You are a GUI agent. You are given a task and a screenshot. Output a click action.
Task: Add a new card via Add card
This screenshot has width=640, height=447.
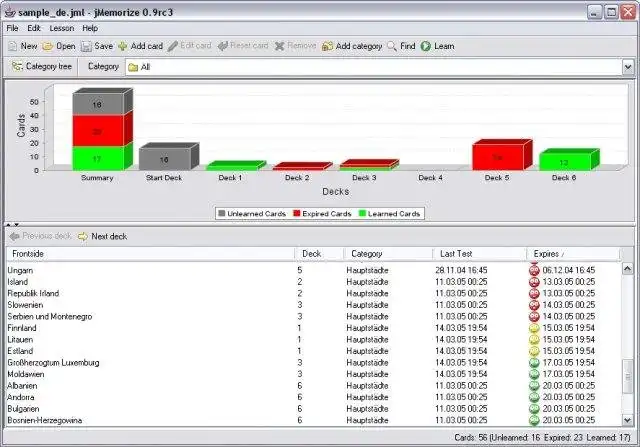click(140, 46)
